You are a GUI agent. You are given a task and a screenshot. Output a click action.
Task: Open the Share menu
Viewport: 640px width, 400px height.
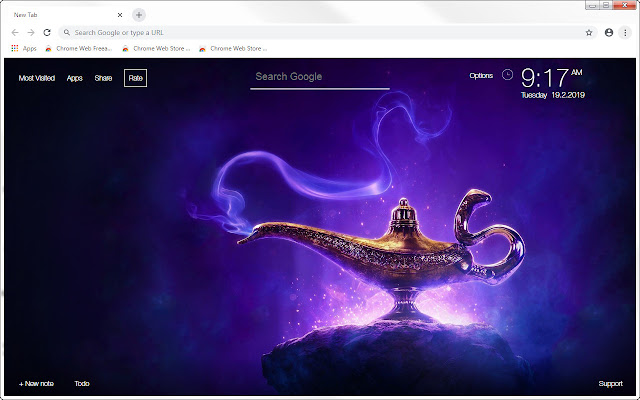tap(103, 78)
